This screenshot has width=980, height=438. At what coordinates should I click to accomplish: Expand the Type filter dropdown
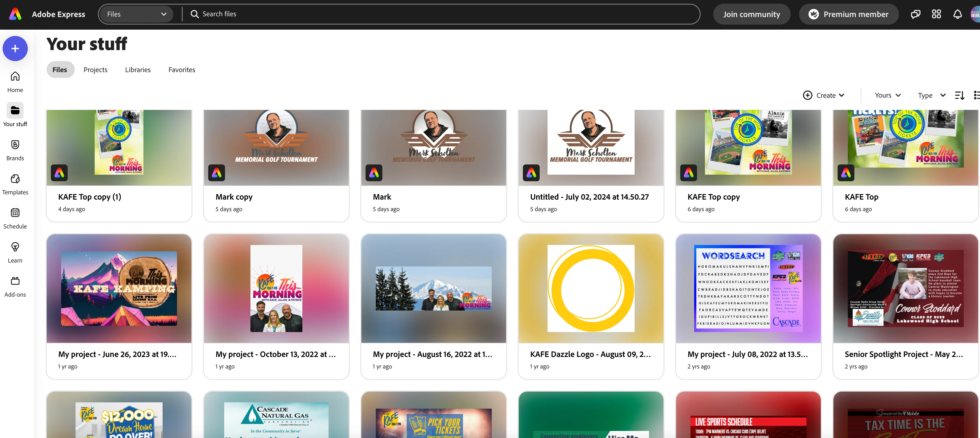click(931, 95)
